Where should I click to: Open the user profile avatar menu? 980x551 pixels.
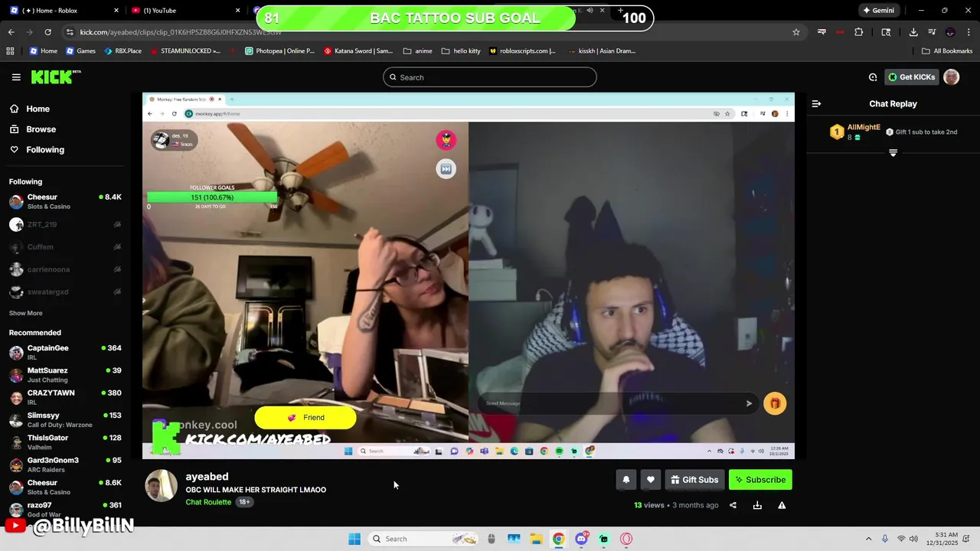pyautogui.click(x=951, y=77)
